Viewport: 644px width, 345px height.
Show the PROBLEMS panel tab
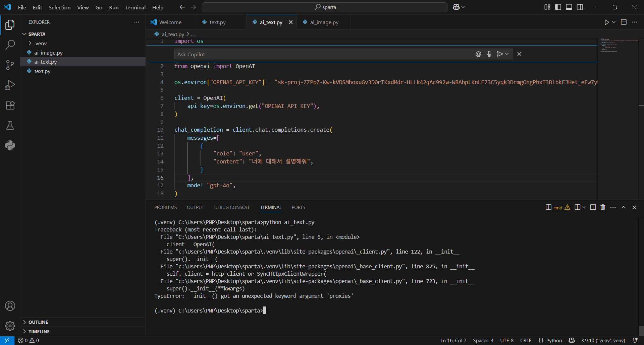(165, 207)
